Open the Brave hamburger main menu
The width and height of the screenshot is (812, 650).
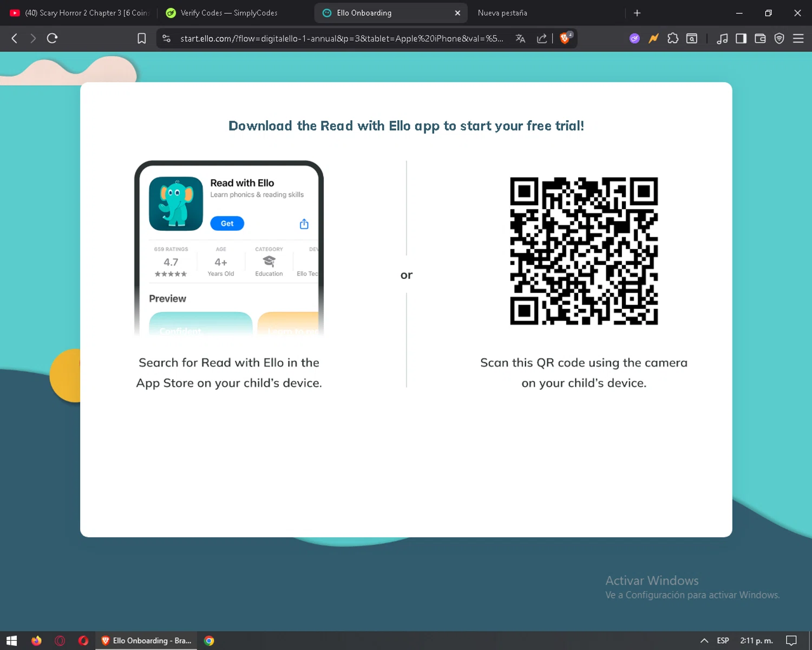tap(798, 38)
